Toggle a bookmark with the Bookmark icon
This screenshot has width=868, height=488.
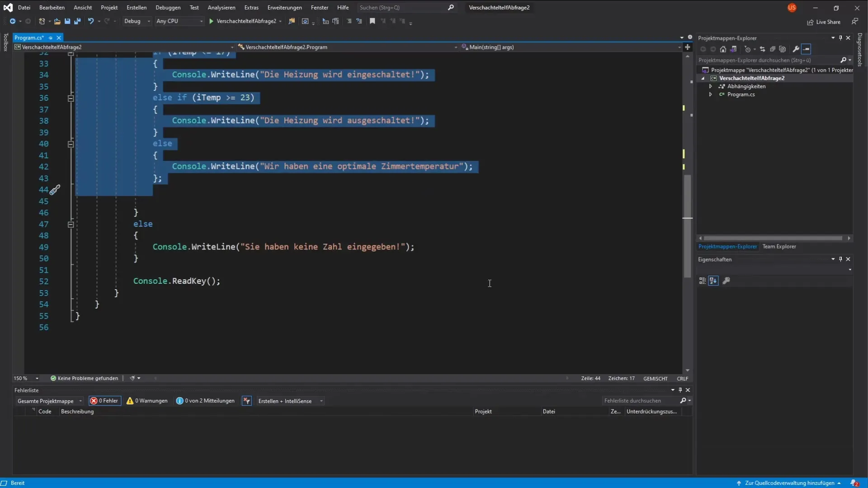373,21
